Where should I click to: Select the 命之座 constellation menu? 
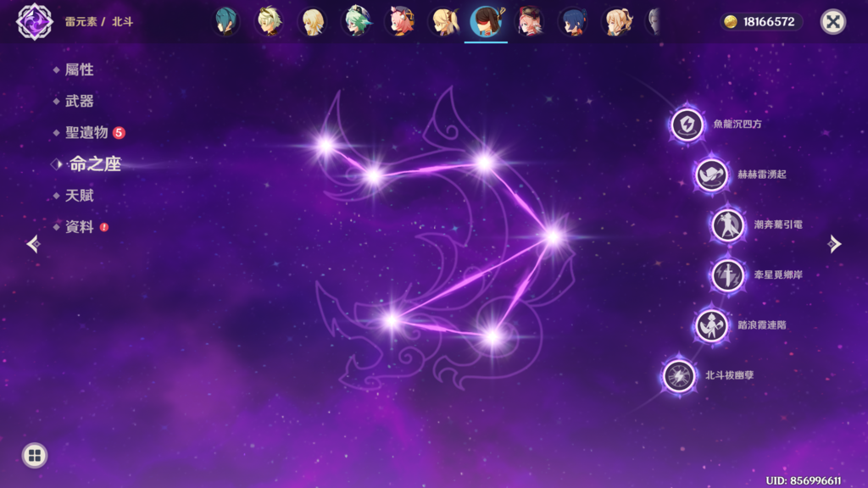pos(95,164)
